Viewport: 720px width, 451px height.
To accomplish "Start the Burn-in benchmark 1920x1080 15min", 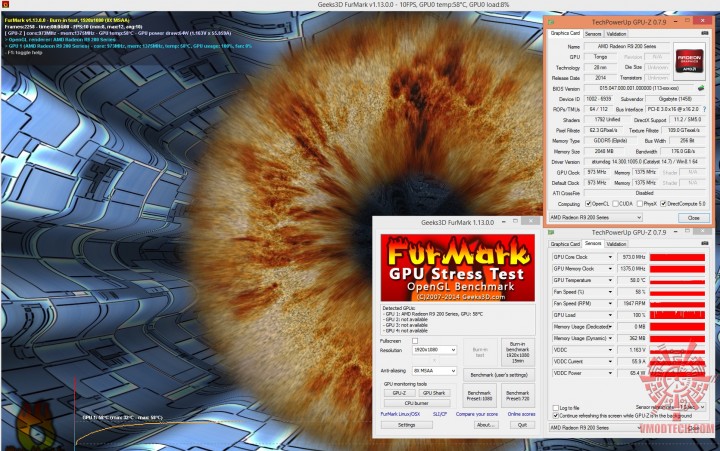I will tap(518, 352).
